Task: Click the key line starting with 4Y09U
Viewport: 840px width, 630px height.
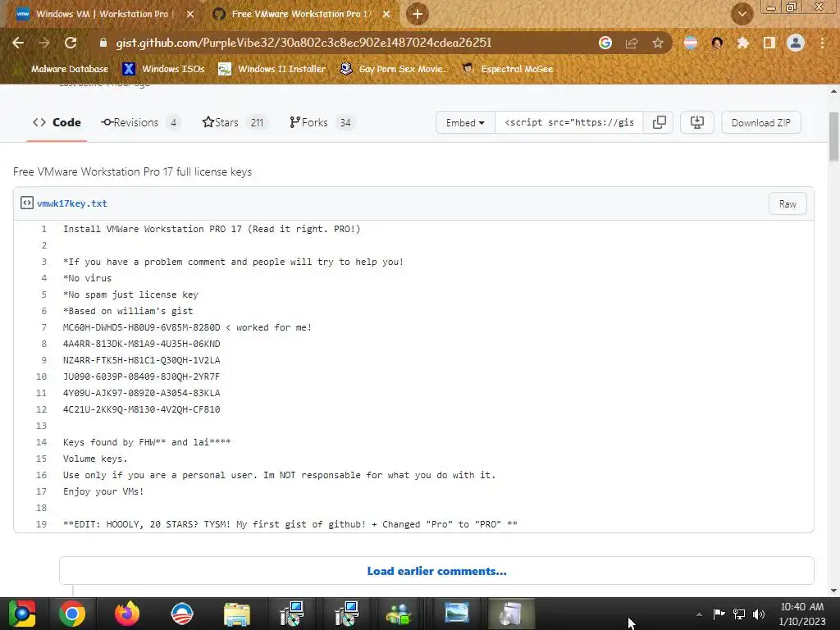Action: click(x=141, y=393)
